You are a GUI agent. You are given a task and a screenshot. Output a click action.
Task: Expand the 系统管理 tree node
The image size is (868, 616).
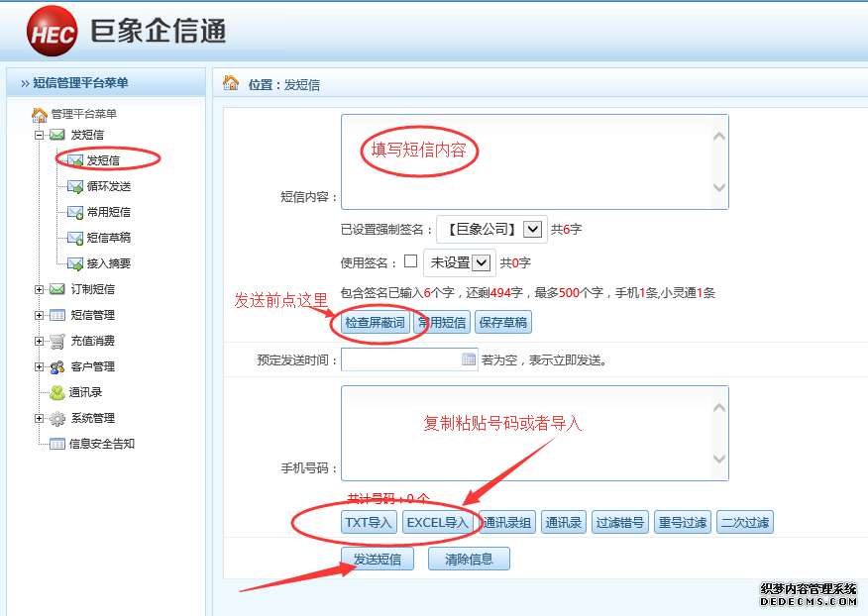coord(40,418)
